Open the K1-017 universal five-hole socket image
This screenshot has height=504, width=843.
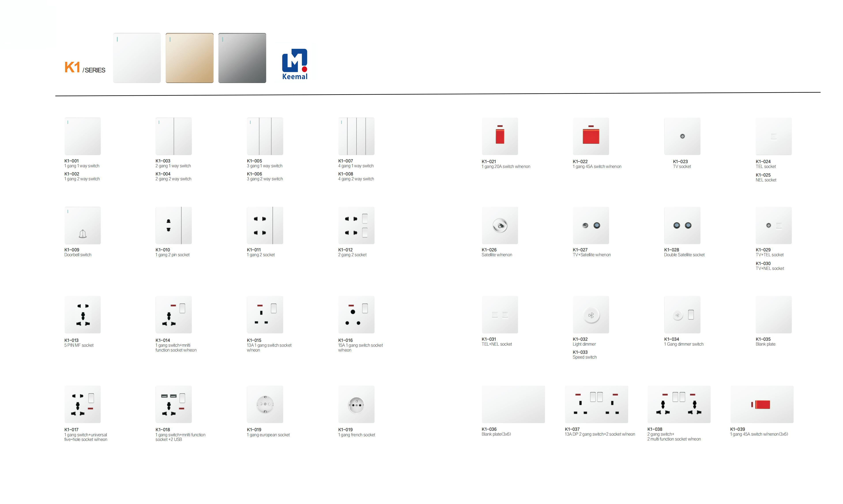[x=83, y=404]
